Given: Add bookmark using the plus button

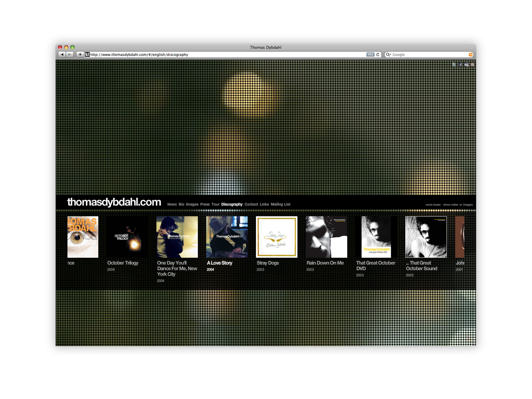Looking at the screenshot, I should [x=80, y=54].
